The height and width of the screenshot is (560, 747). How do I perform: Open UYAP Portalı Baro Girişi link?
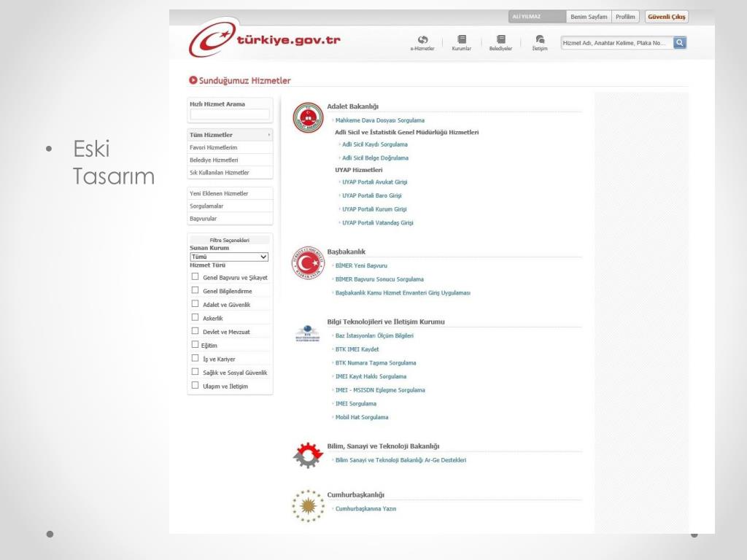[x=372, y=195]
